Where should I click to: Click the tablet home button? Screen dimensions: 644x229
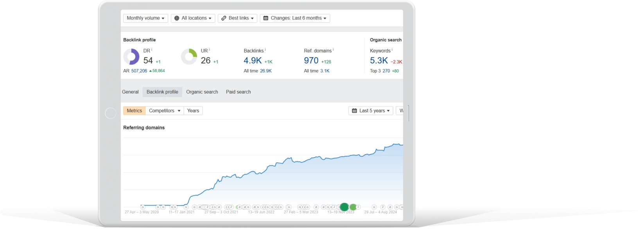[111, 113]
